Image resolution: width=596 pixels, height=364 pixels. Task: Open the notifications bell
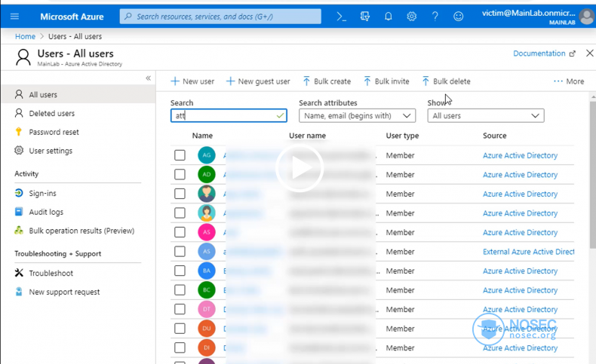tap(388, 17)
